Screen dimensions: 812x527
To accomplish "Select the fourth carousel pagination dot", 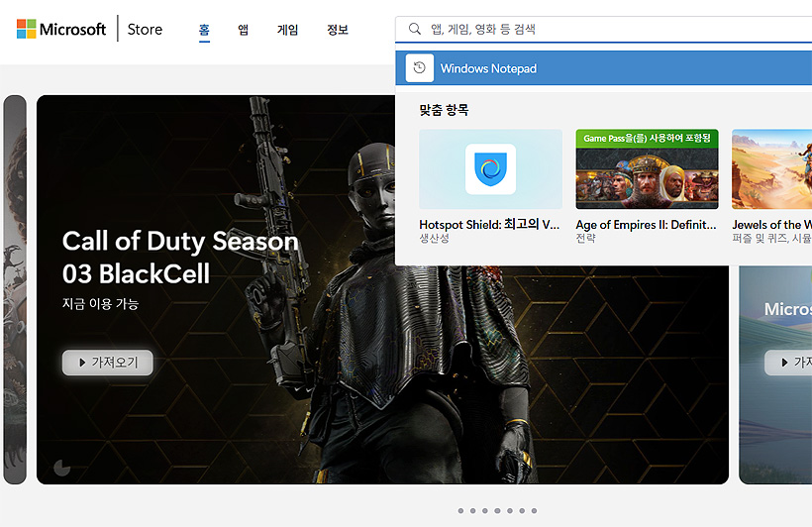I will click(497, 511).
